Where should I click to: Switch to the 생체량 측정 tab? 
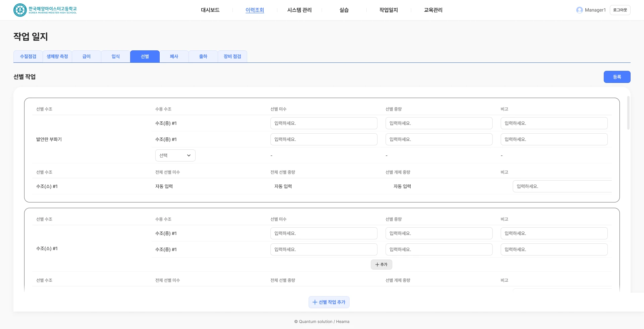coord(57,56)
